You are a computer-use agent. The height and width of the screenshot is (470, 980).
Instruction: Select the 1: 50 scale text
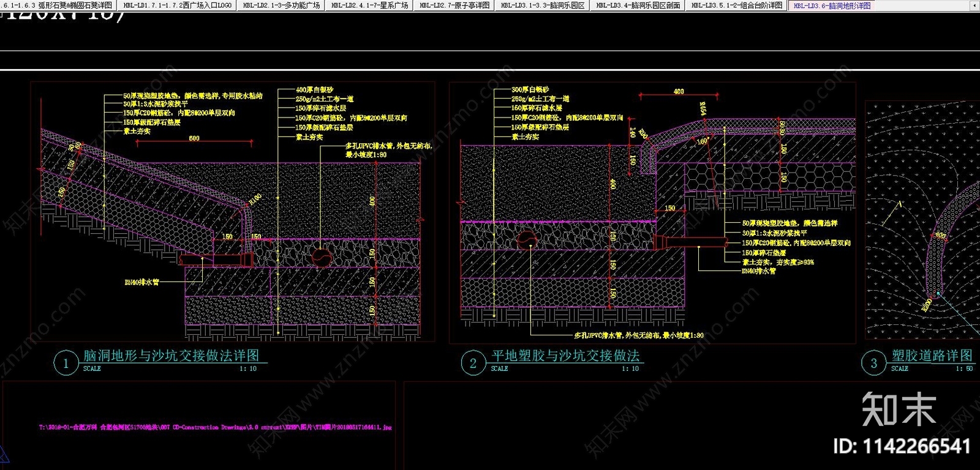964,368
